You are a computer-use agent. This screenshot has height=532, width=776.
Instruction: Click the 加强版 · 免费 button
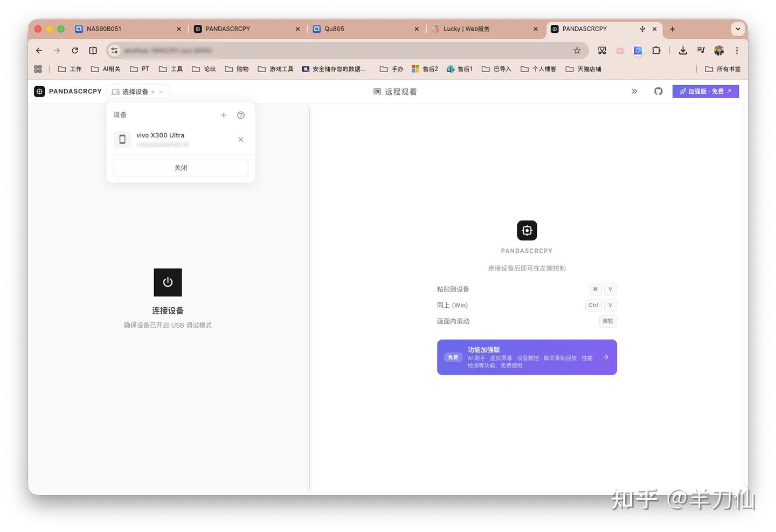705,92
